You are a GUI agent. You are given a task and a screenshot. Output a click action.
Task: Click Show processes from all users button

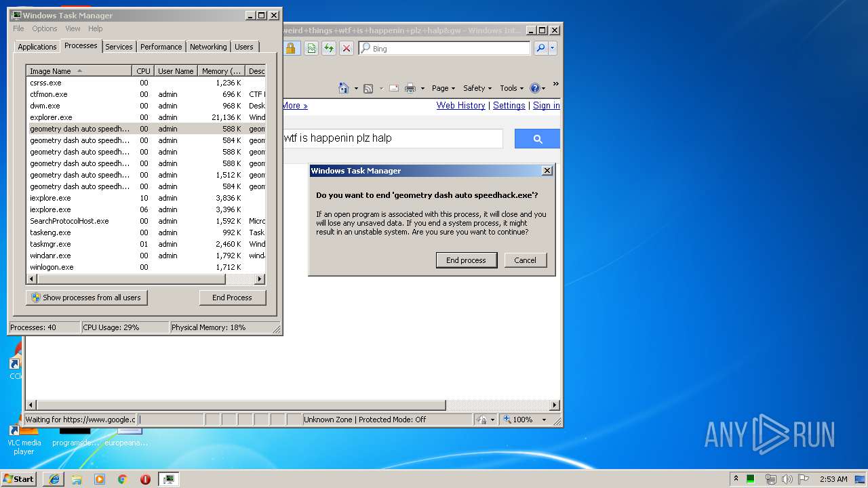[x=87, y=298]
